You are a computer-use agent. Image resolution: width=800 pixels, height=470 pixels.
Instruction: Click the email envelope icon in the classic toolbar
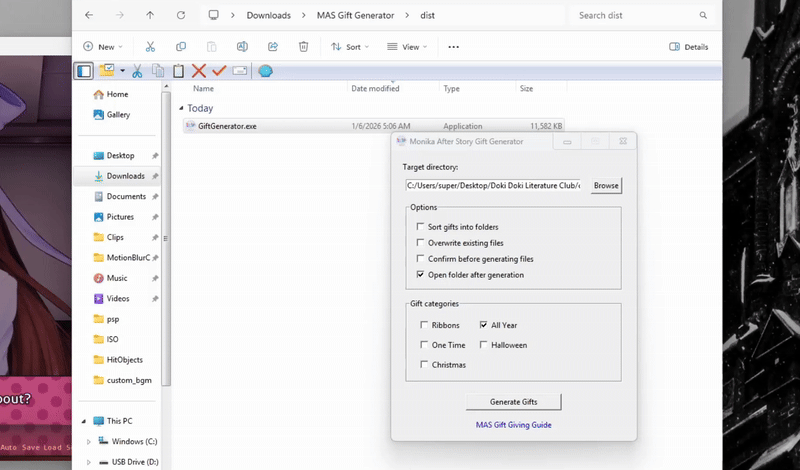tap(240, 71)
